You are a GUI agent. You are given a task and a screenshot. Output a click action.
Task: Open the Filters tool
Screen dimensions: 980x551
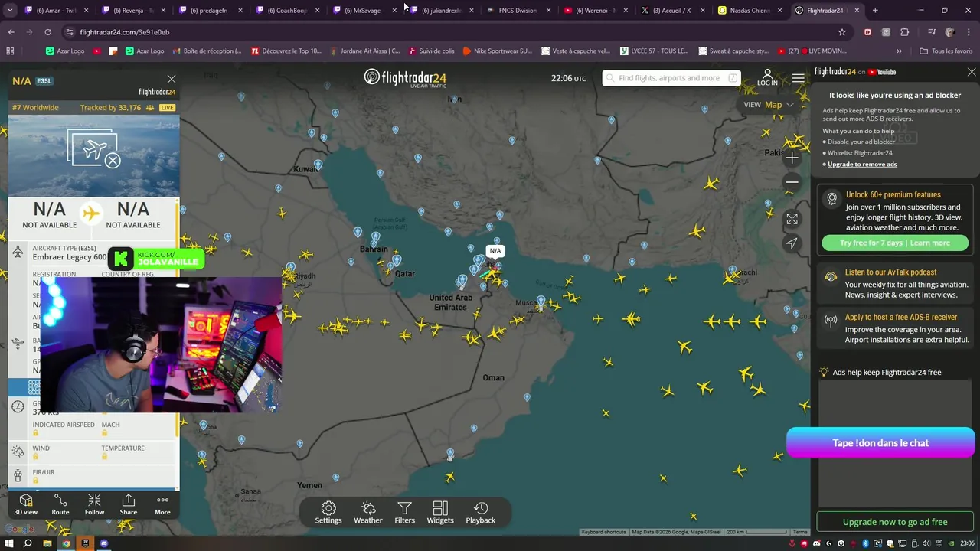click(x=405, y=513)
